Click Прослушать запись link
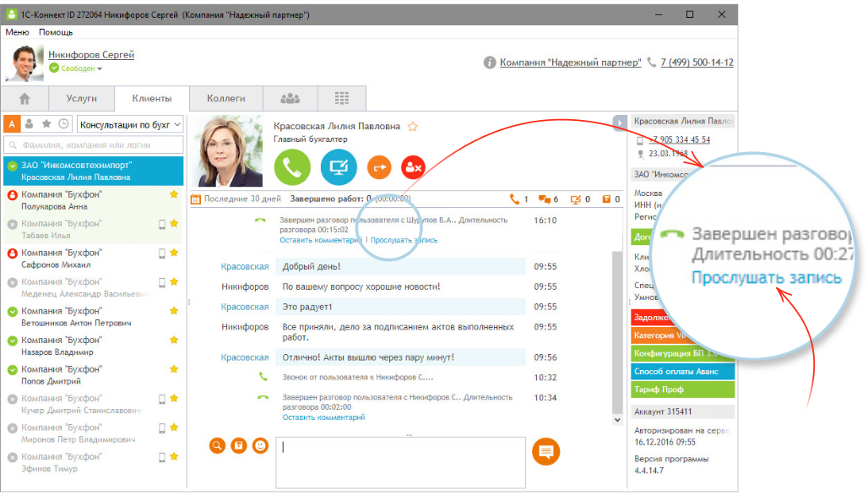The width and height of the screenshot is (868, 496). click(404, 240)
